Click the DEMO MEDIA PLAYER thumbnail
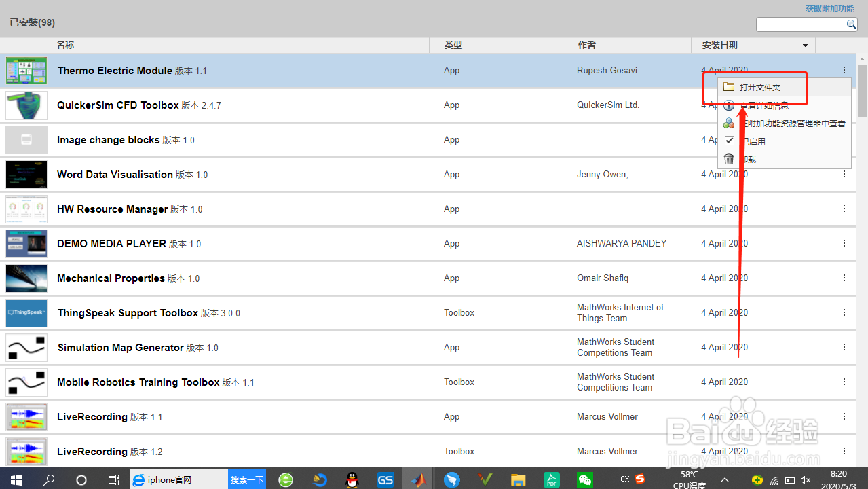 pyautogui.click(x=26, y=244)
